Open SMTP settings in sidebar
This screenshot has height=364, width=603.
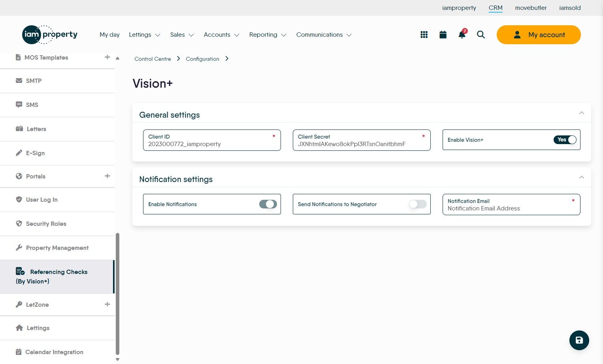tap(57, 81)
